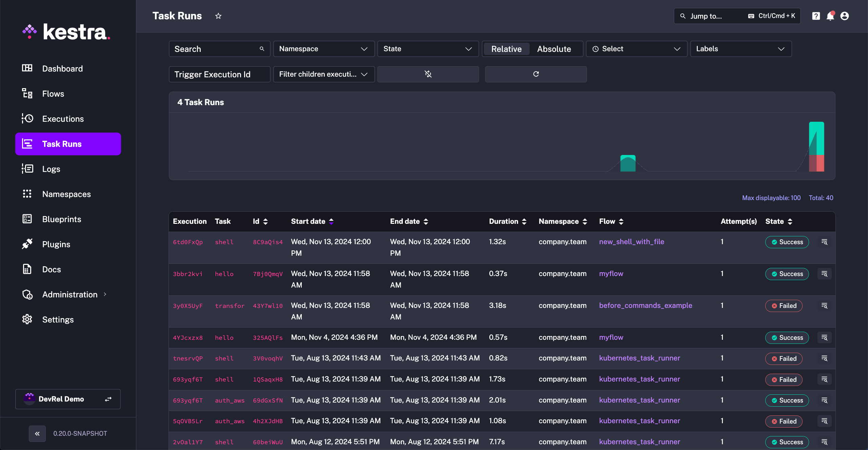
Task: Toggle the Absolute date filter mode
Action: coord(554,48)
